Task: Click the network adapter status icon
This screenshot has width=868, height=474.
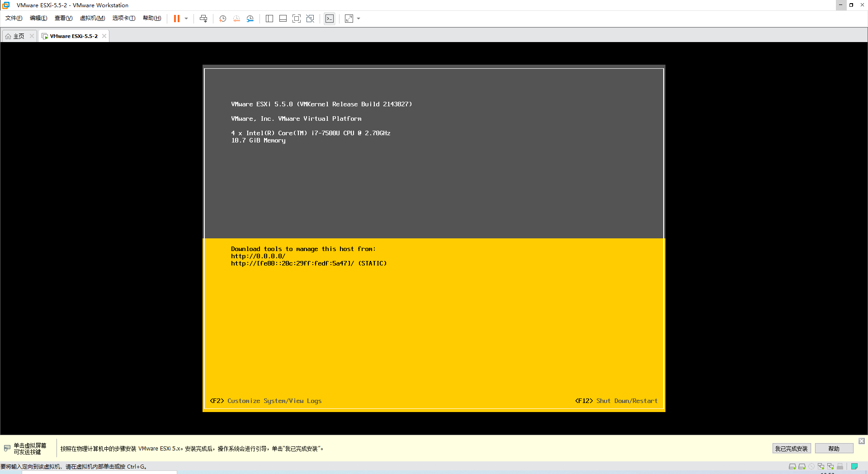Action: (821, 466)
